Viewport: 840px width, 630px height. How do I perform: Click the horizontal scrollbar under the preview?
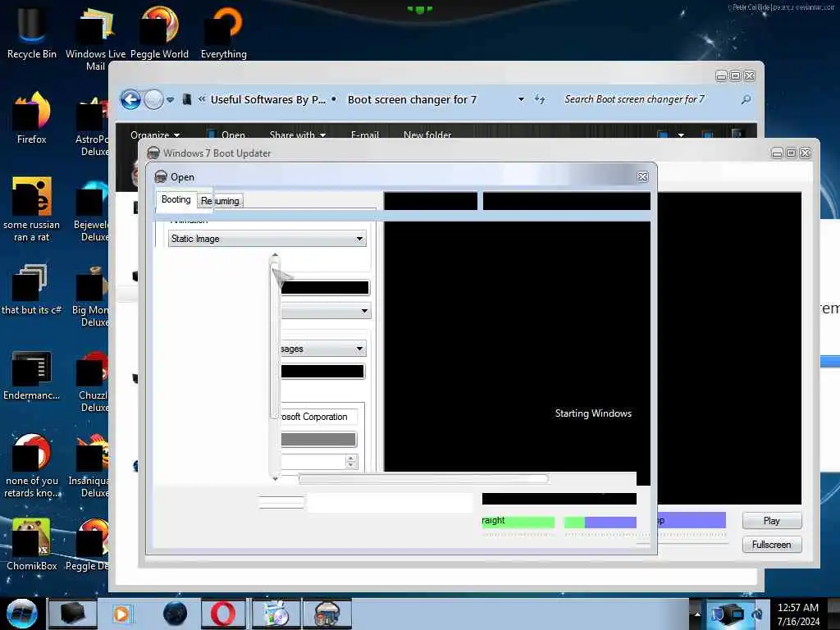point(423,478)
